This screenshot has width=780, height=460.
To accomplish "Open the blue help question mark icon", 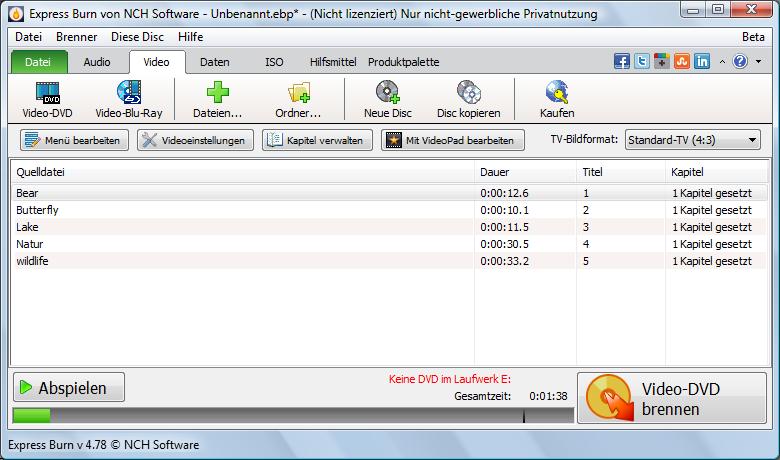I will click(x=740, y=61).
